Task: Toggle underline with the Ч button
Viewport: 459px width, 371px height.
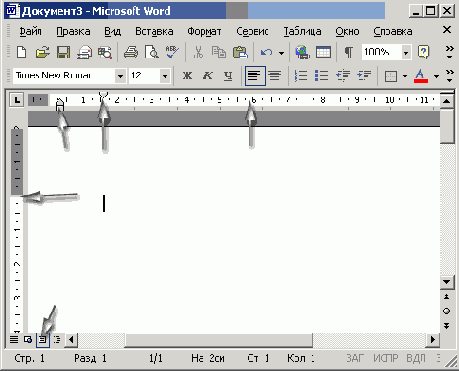Action: (x=228, y=76)
